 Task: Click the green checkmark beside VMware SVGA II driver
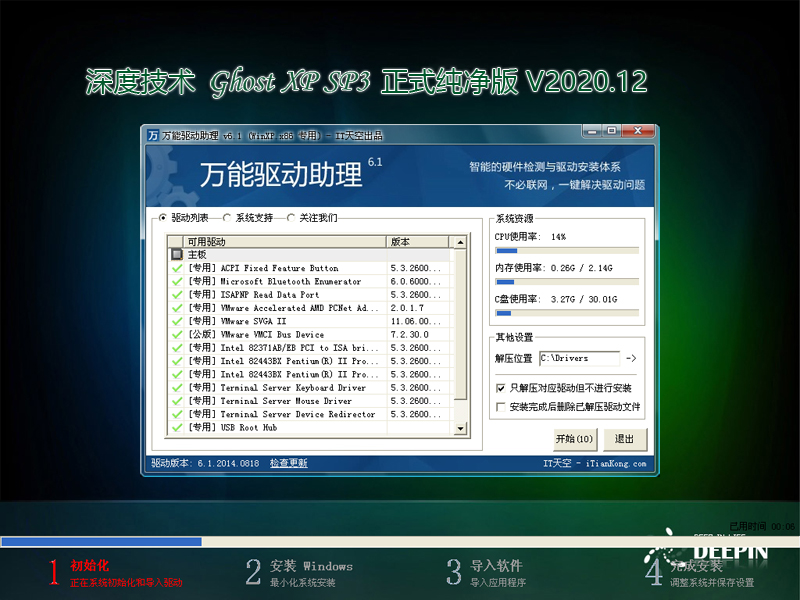(x=178, y=321)
